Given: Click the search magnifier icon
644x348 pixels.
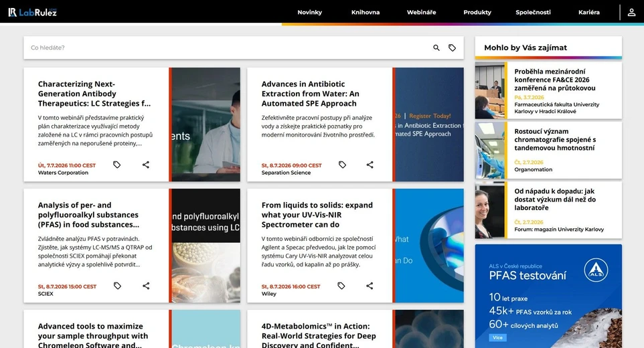Looking at the screenshot, I should pos(436,48).
